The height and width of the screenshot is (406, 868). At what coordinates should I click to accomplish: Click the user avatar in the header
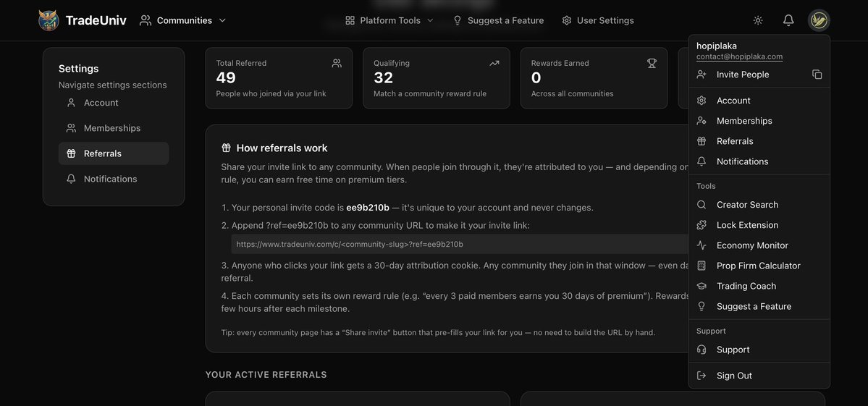click(x=818, y=20)
